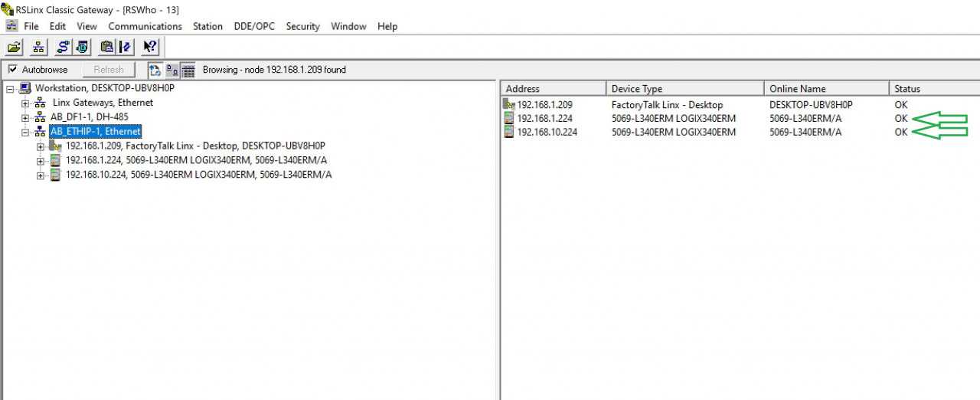Click the Driver Diagnostics toolbar icon
The height and width of the screenshot is (400, 980).
coord(82,47)
